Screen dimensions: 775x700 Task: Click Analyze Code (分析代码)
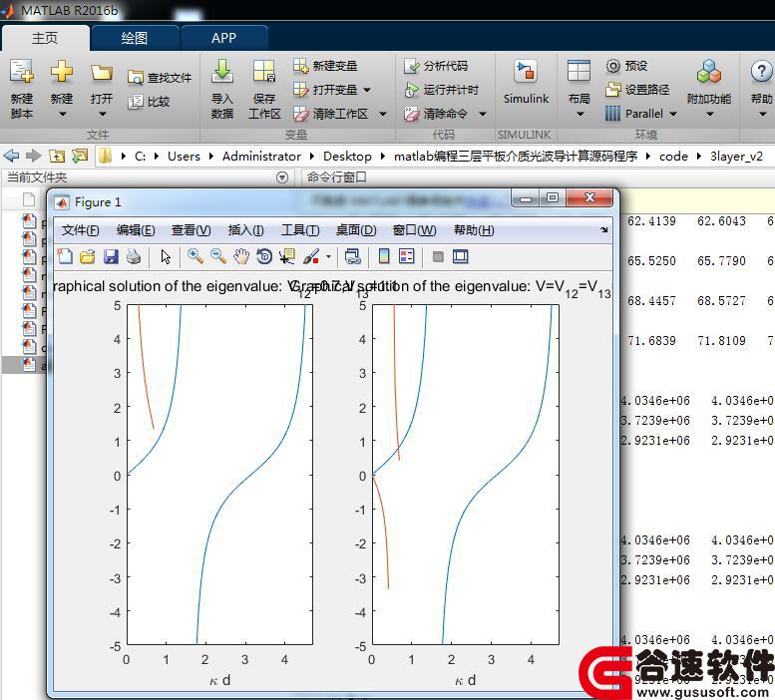pos(436,66)
